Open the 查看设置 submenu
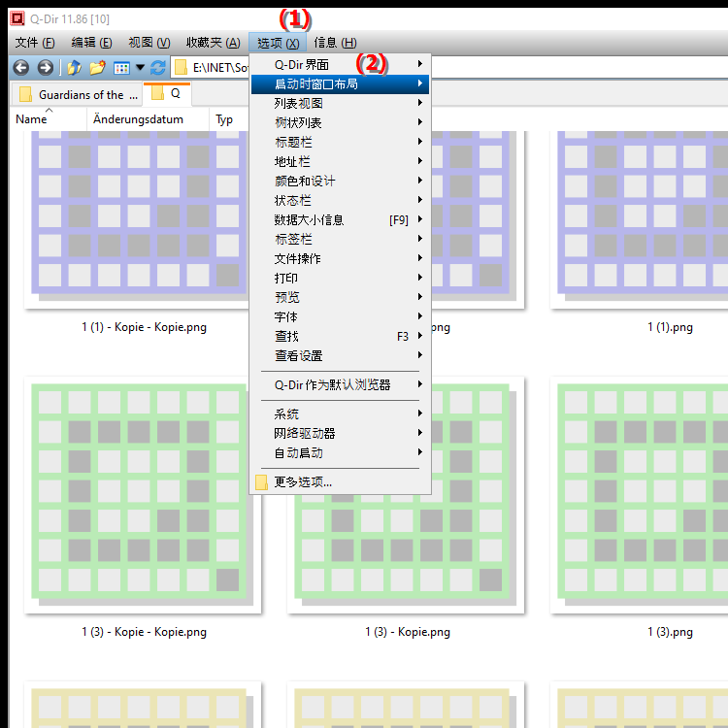 340,355
